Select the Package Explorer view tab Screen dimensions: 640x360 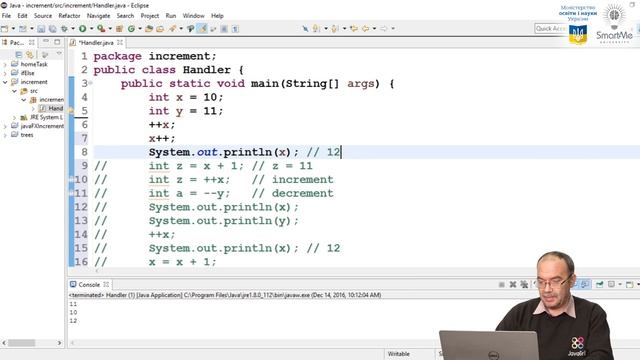click(17, 42)
